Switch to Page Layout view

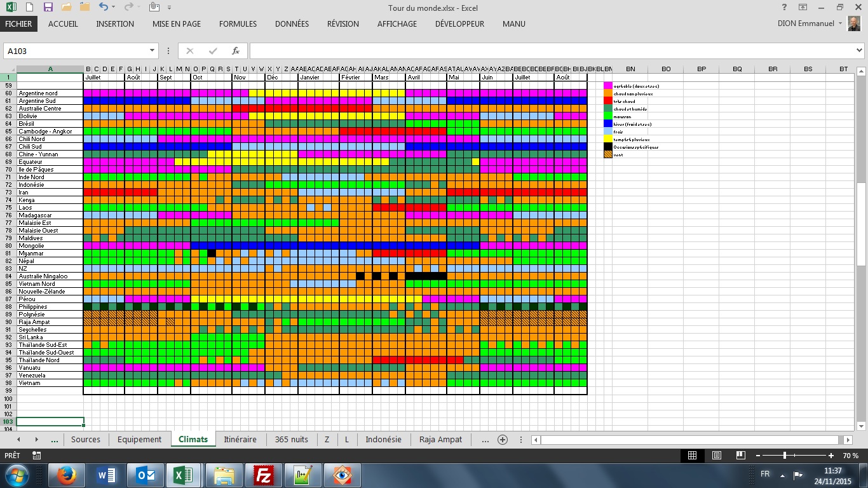[717, 456]
